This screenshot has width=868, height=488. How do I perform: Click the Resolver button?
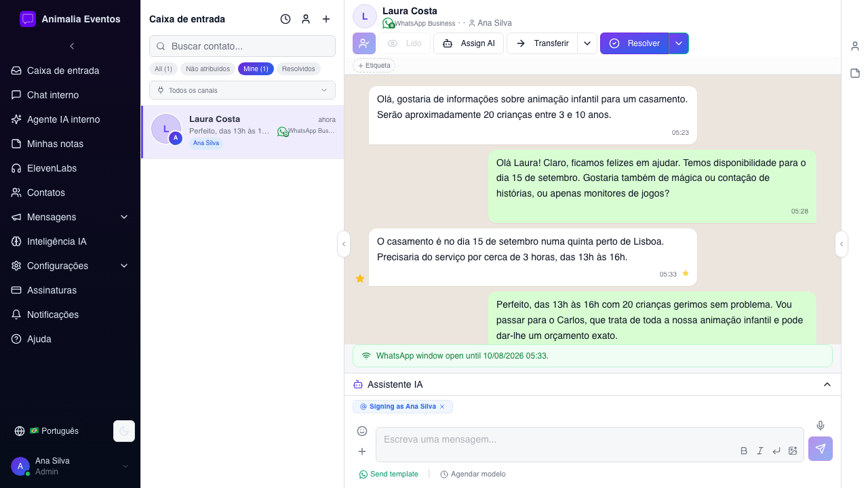coord(635,43)
